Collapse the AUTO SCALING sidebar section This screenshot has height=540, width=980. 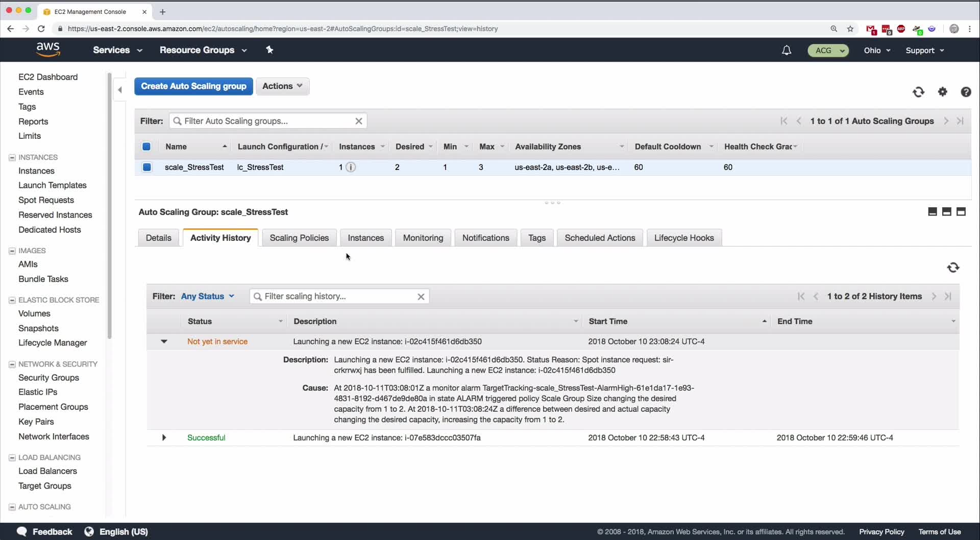(x=12, y=507)
